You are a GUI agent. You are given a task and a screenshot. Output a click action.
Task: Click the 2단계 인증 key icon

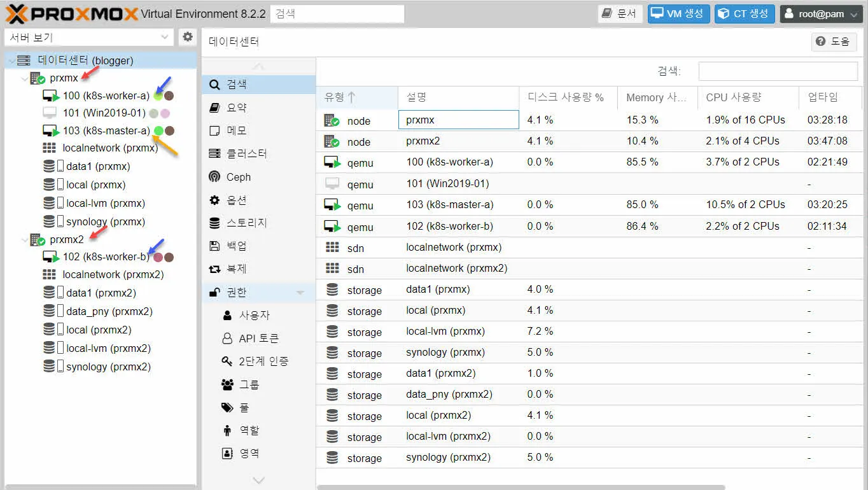click(x=227, y=361)
